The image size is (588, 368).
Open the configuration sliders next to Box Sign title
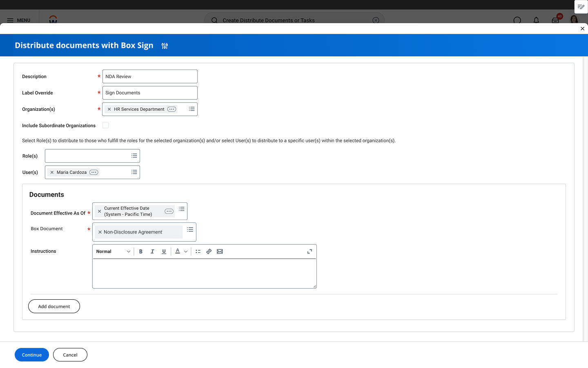click(165, 46)
